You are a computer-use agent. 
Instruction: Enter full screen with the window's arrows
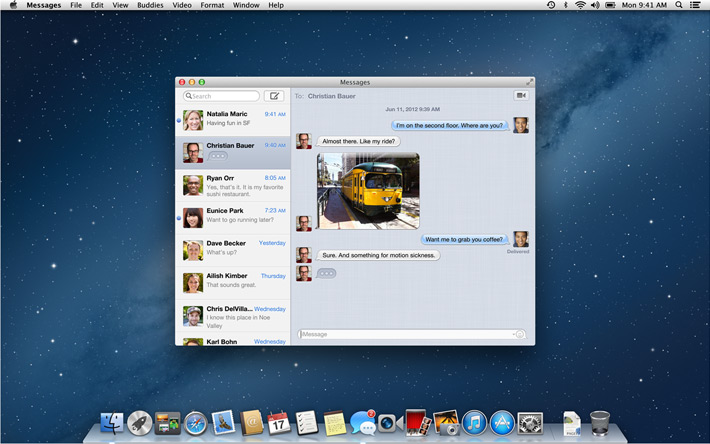pos(529,82)
